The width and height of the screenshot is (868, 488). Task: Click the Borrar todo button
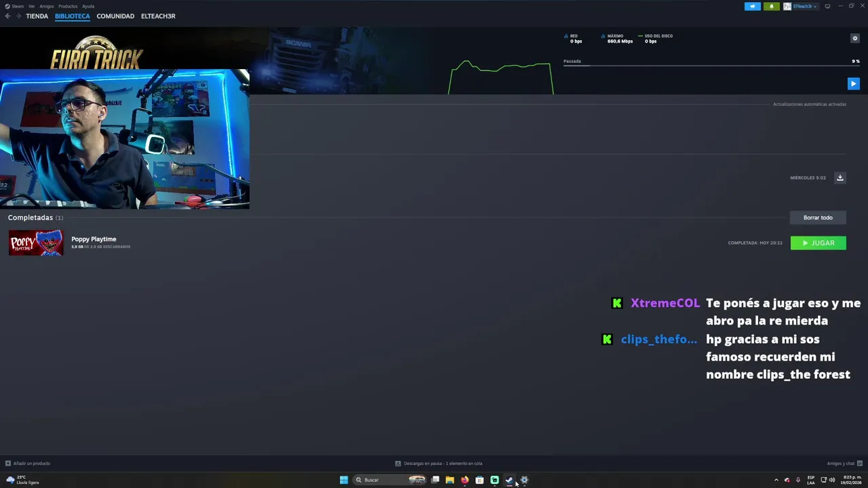[x=818, y=218]
